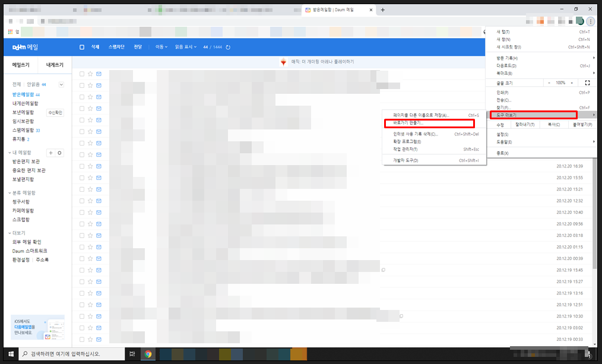602x364 pixels.
Task: Open 개발자 도구 from the submenu
Action: 434,160
